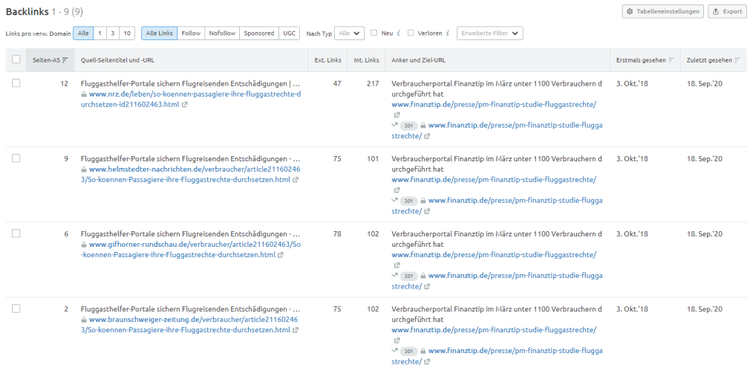Sort by 'Zuletzt gesehen' column
750x365 pixels.
tap(713, 60)
